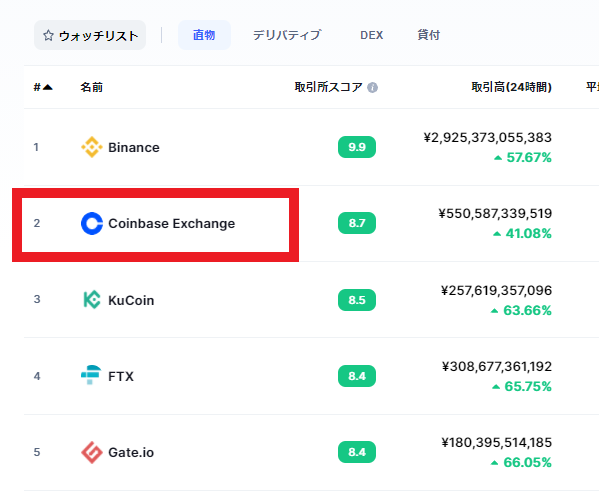The height and width of the screenshot is (497, 599).
Task: Click the info icon beside 取引所スコア
Action: [372, 87]
